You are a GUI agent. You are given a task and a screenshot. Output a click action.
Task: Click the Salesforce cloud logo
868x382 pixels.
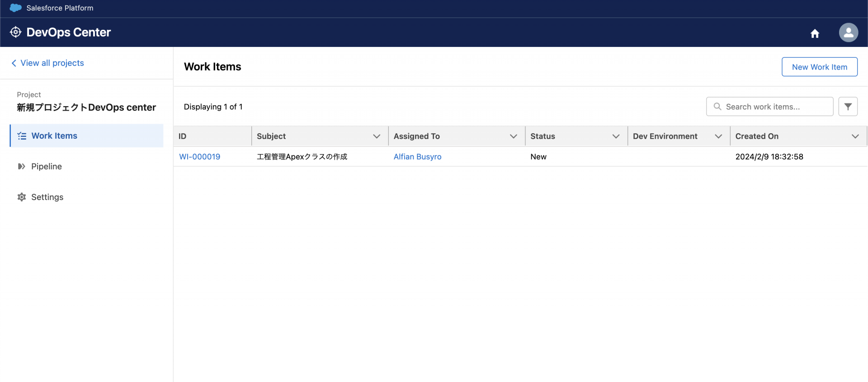click(x=16, y=8)
